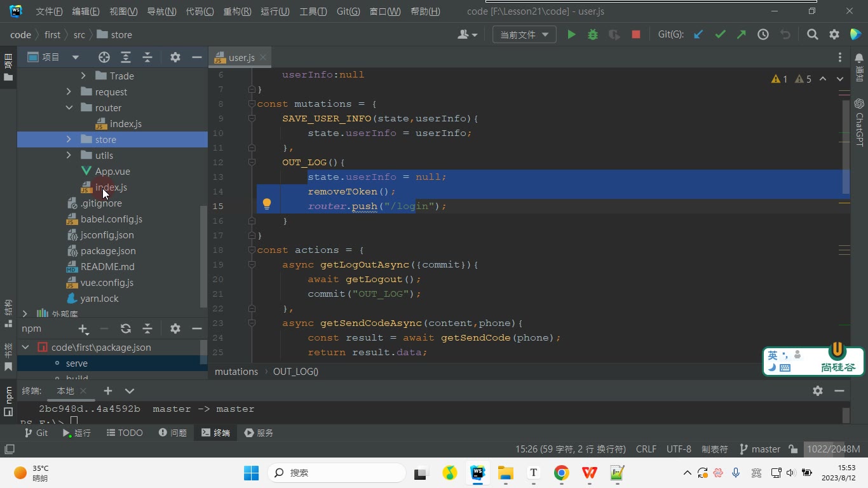
Task: Commit changes with green checkmark icon
Action: (x=720, y=35)
